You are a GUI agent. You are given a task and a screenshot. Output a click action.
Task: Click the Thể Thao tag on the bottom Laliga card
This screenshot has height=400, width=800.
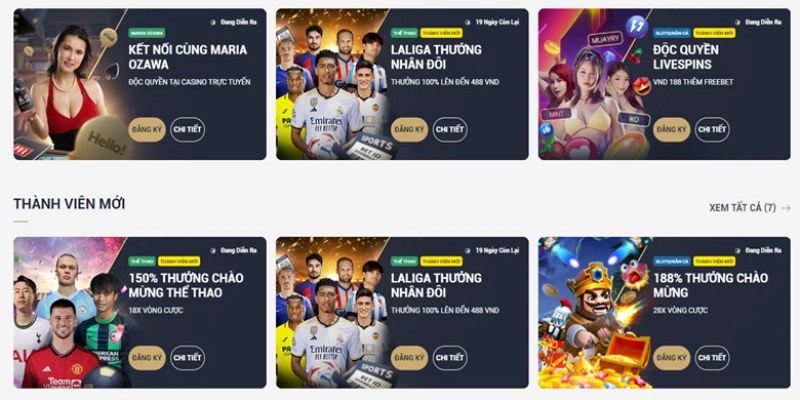(x=404, y=261)
